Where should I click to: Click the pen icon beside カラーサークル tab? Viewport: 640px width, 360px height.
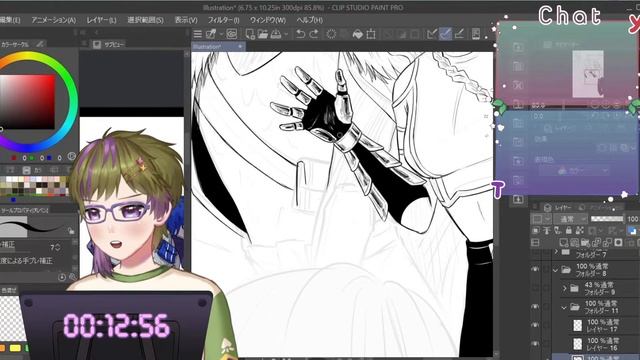(x=40, y=44)
